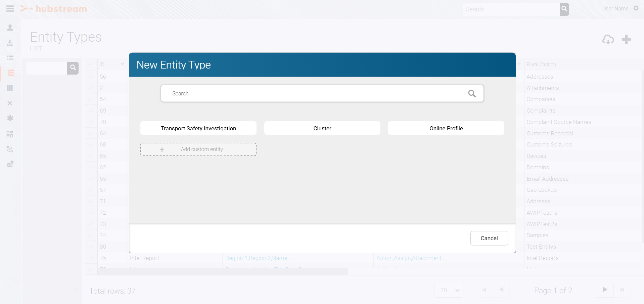This screenshot has width=644, height=304.
Task: Click the Search field in New Entity Type dialog
Action: 316,94
